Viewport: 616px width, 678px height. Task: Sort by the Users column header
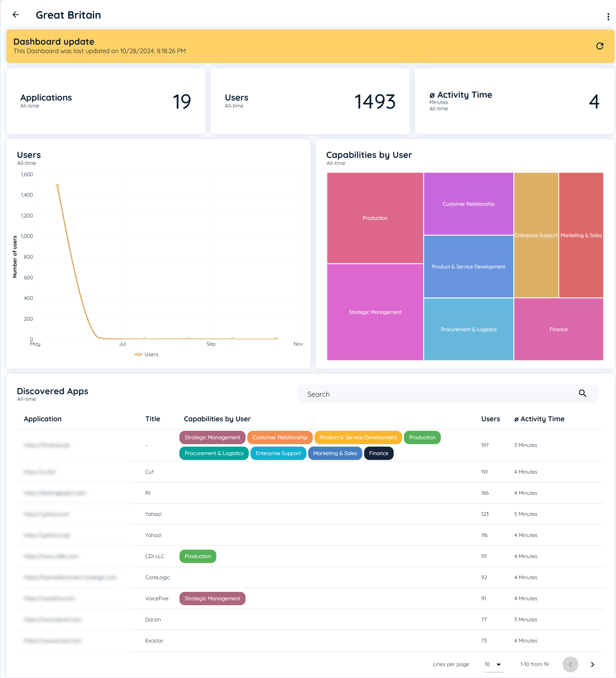pos(490,419)
